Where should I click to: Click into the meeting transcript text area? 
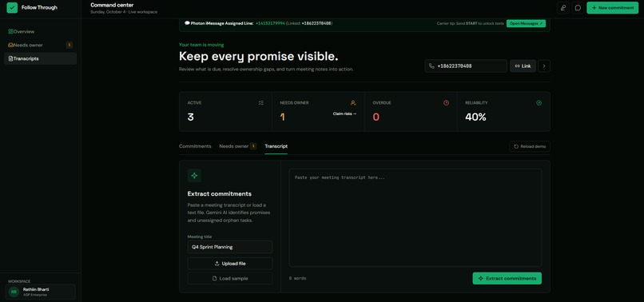pos(415,218)
